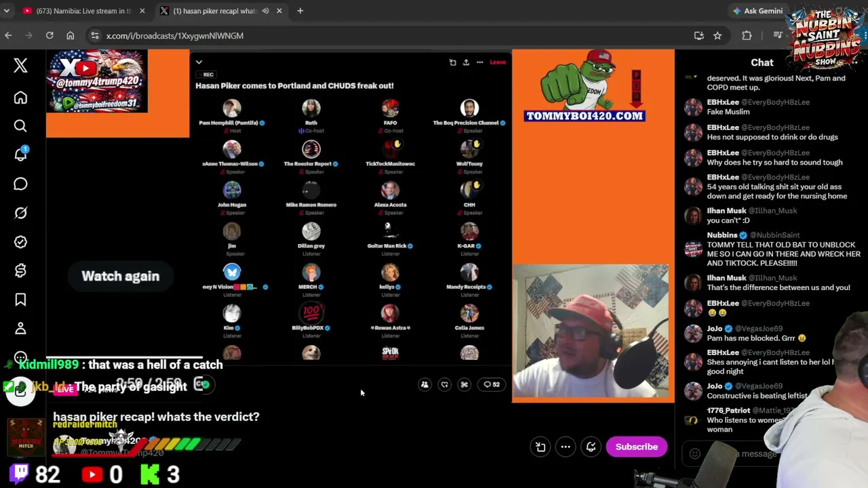Click the Space comments icon showing 52
This screenshot has width=868, height=488.
[x=491, y=385]
